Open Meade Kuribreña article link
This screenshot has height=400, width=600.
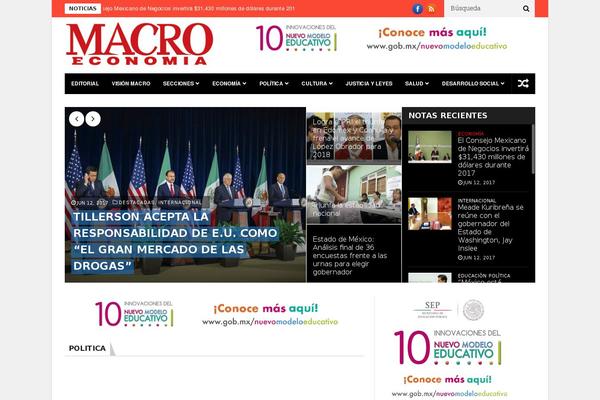point(491,228)
